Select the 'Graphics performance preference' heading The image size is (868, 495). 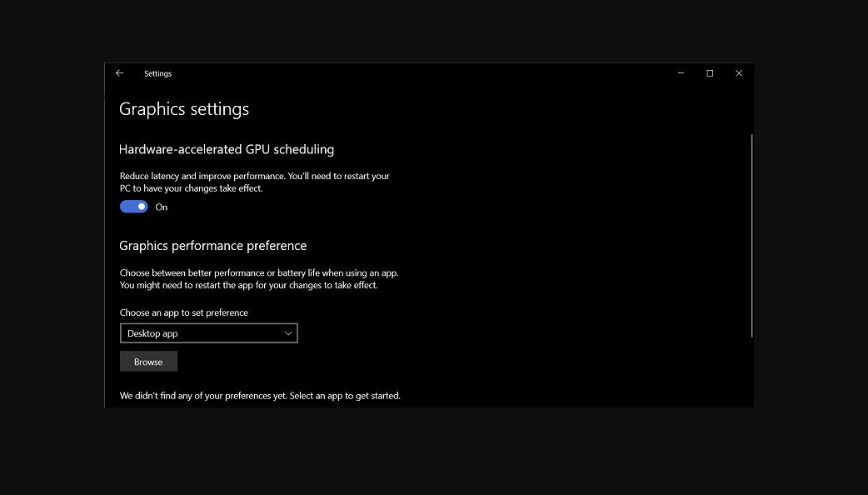click(213, 246)
